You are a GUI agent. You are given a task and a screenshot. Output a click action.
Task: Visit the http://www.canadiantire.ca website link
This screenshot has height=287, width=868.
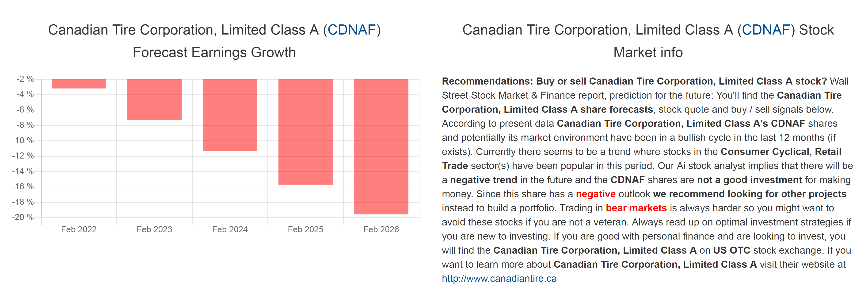[x=499, y=279]
